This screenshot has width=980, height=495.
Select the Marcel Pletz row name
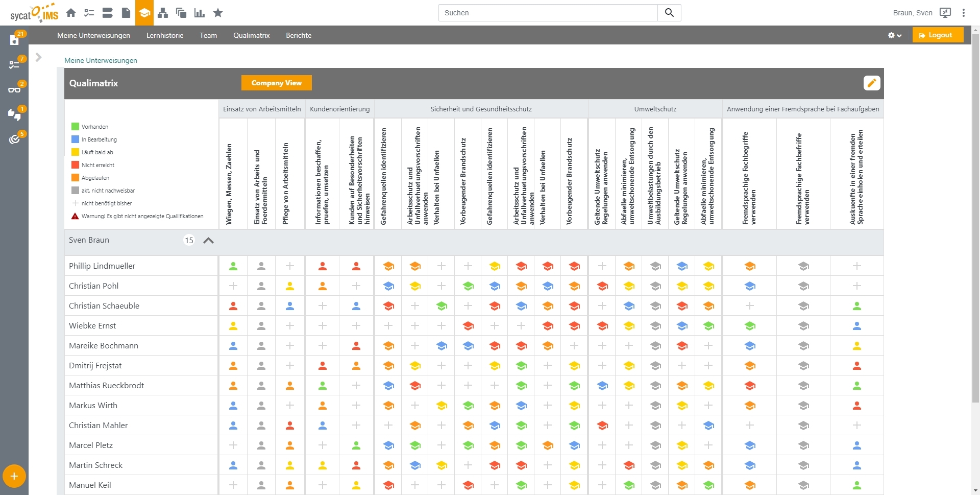(91, 445)
